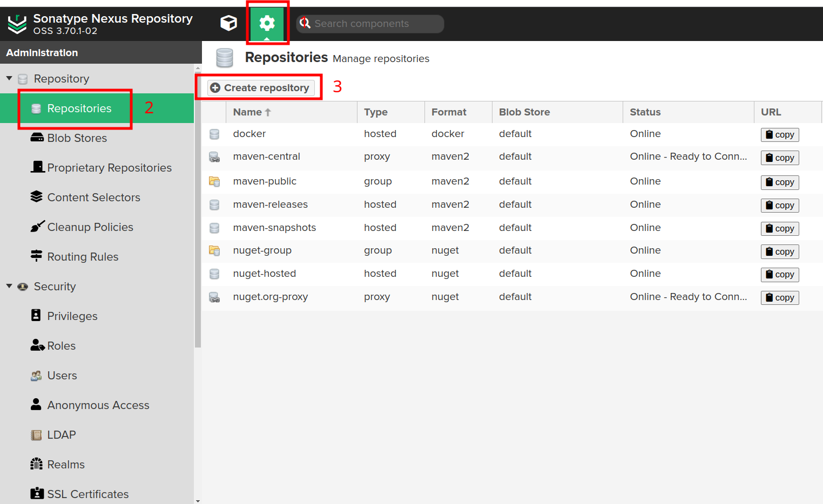The height and width of the screenshot is (504, 823).
Task: Focus the Search components field
Action: [x=370, y=24]
